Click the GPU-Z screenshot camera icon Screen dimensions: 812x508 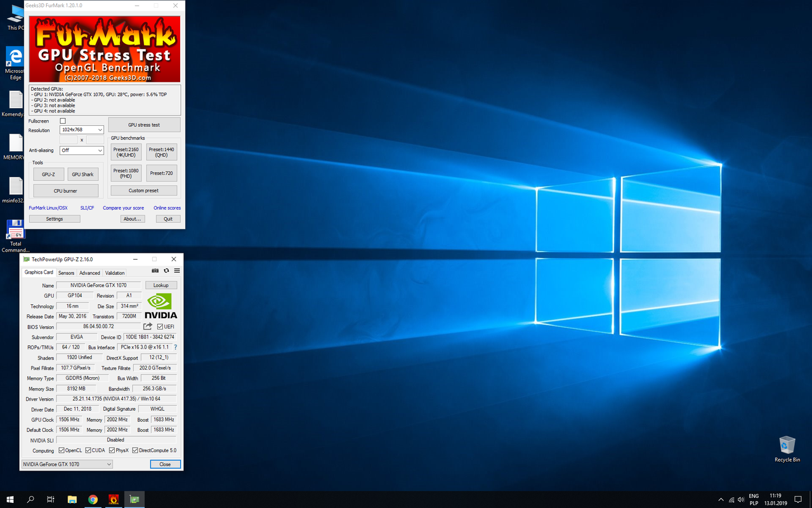click(155, 271)
